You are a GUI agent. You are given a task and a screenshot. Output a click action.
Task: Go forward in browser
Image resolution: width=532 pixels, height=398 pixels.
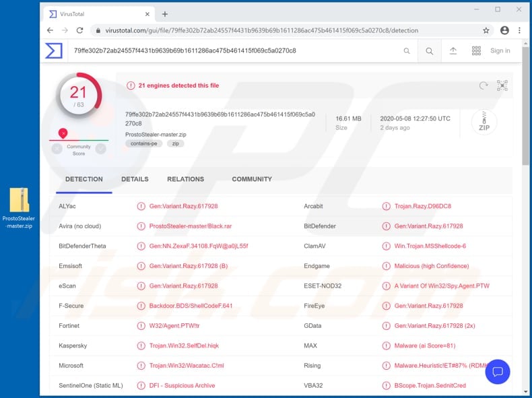65,30
